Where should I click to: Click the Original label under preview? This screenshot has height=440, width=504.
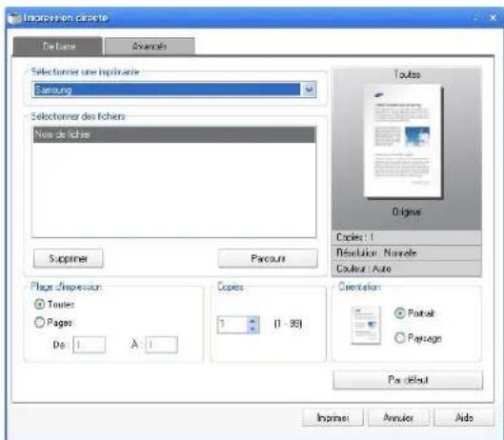point(407,211)
